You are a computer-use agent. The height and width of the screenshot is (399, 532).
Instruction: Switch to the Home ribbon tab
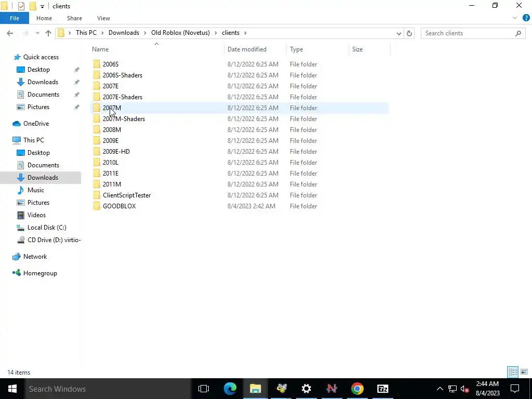coord(44,18)
